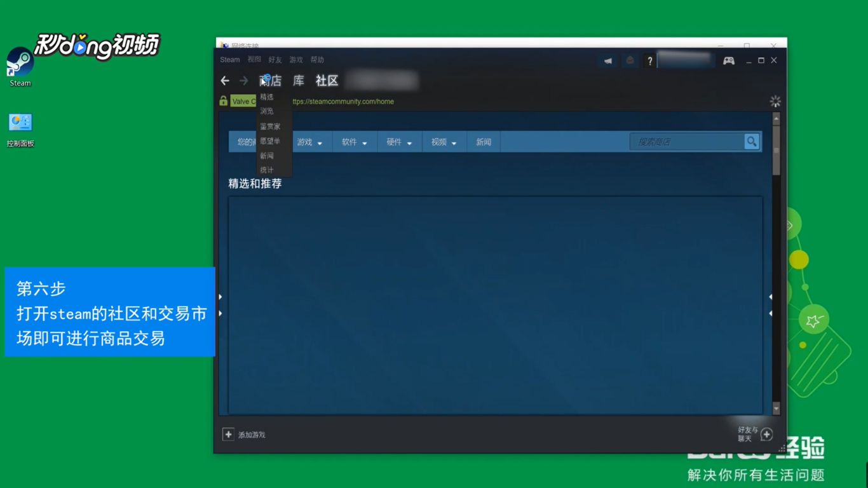Viewport: 868px width, 488px height.
Task: Click the plus icon beside 添加游戏
Action: (228, 435)
